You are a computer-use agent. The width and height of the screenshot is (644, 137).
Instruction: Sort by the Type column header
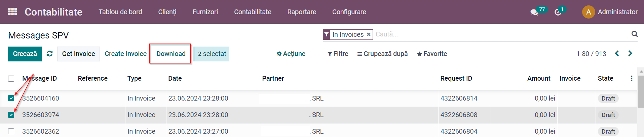[x=134, y=78]
